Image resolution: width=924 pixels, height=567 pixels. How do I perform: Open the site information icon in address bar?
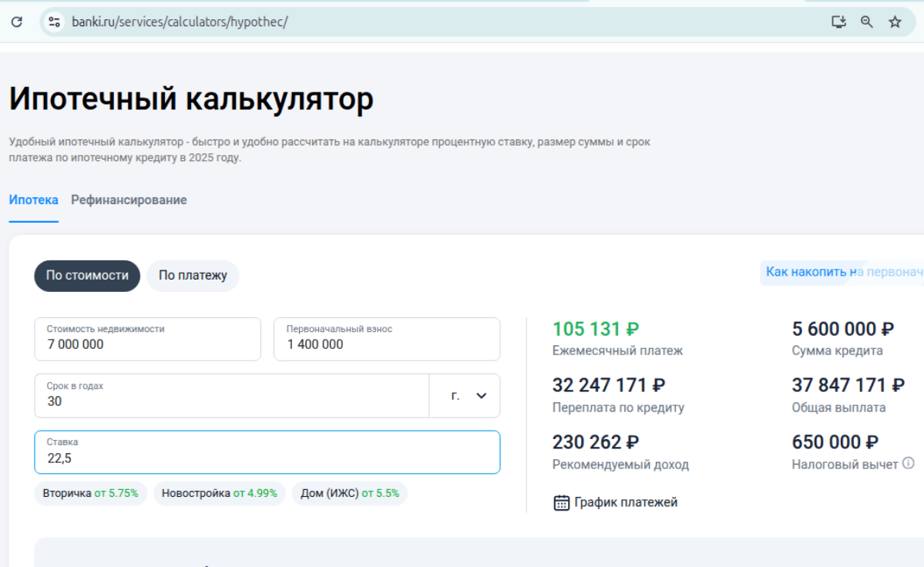tap(54, 22)
